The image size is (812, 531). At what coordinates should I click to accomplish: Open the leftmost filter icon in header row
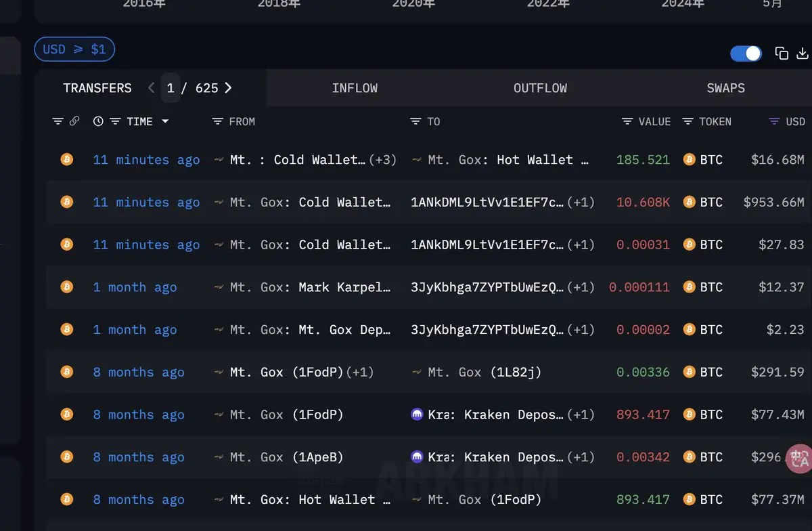58,121
